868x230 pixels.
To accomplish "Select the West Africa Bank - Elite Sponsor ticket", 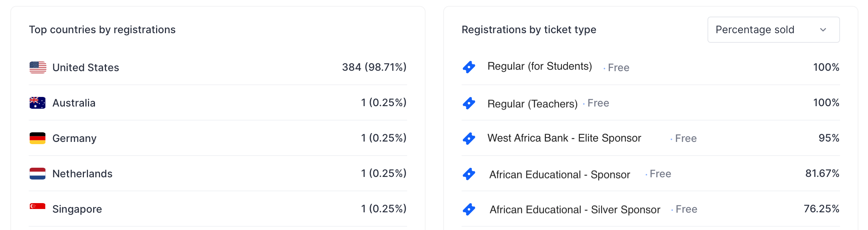I will 564,138.
